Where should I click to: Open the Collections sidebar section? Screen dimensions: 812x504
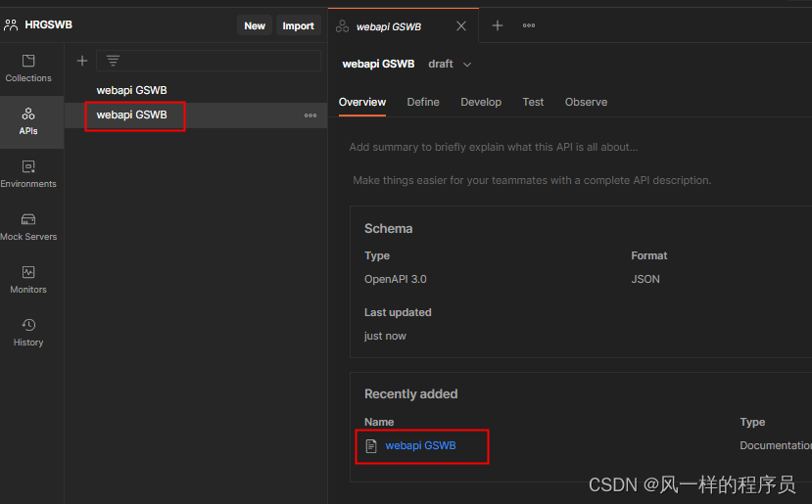coord(28,69)
